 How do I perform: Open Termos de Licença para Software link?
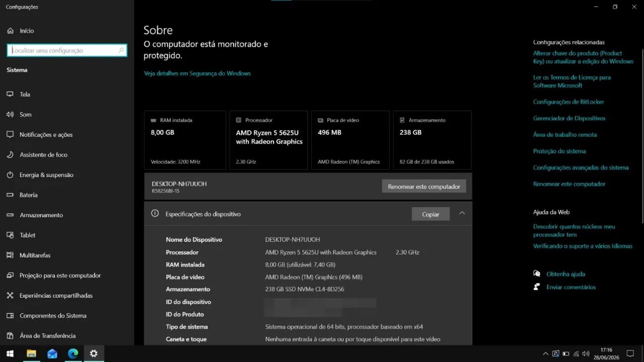pos(572,81)
